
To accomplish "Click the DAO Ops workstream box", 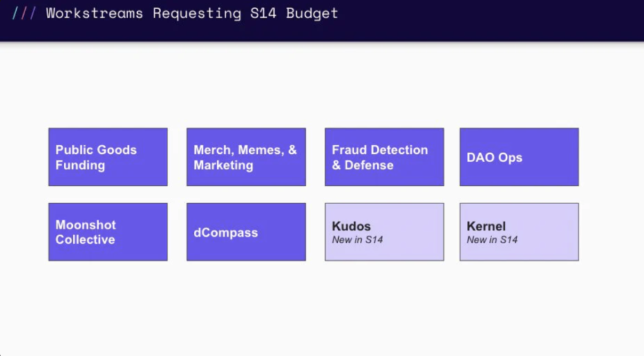I will point(519,157).
